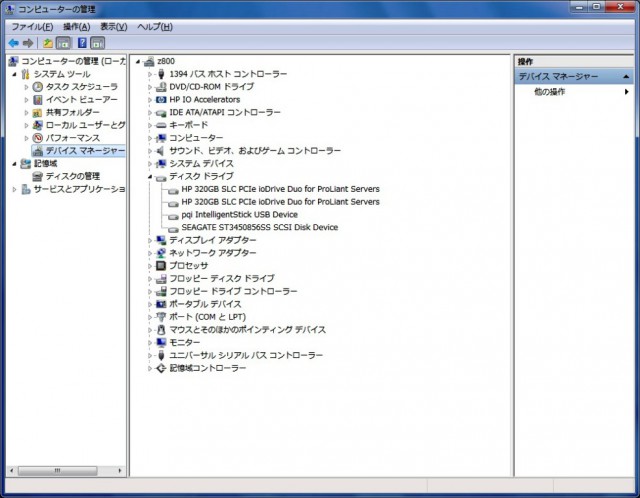This screenshot has width=640, height=498.
Task: Expand the ネットワーク アダプター node
Action: coord(150,253)
